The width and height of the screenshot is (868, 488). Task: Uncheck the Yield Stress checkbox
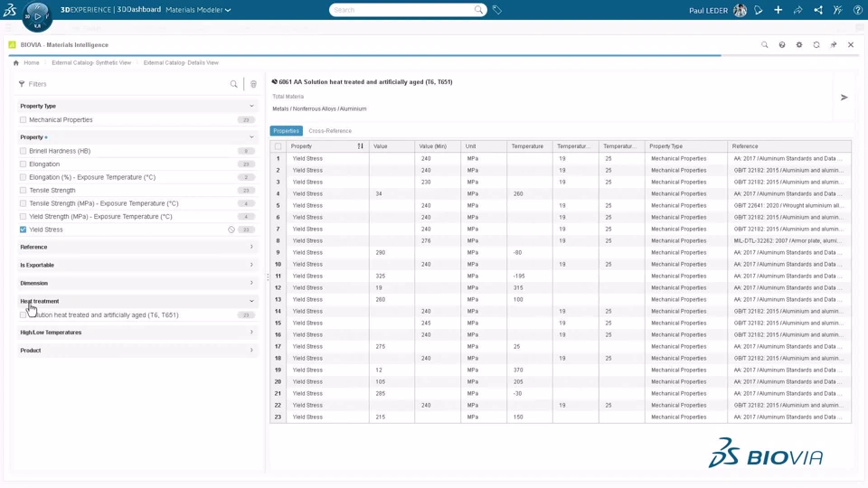pos(23,230)
